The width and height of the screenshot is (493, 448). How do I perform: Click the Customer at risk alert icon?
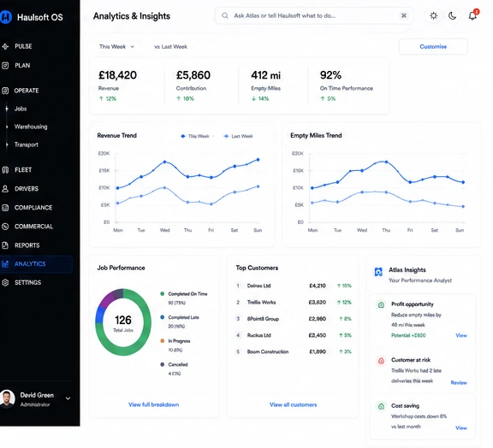[381, 361]
